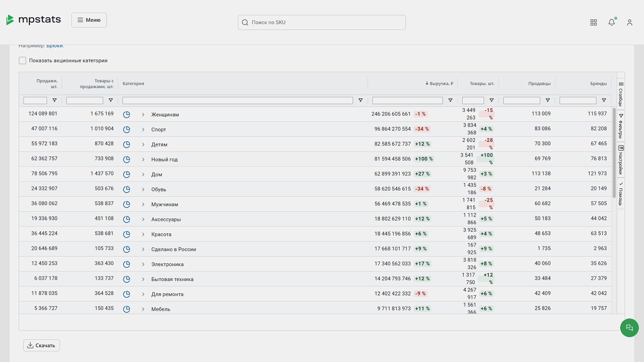Open the Настройки side panel tab
Image resolution: width=644 pixels, height=362 pixels.
click(621, 160)
